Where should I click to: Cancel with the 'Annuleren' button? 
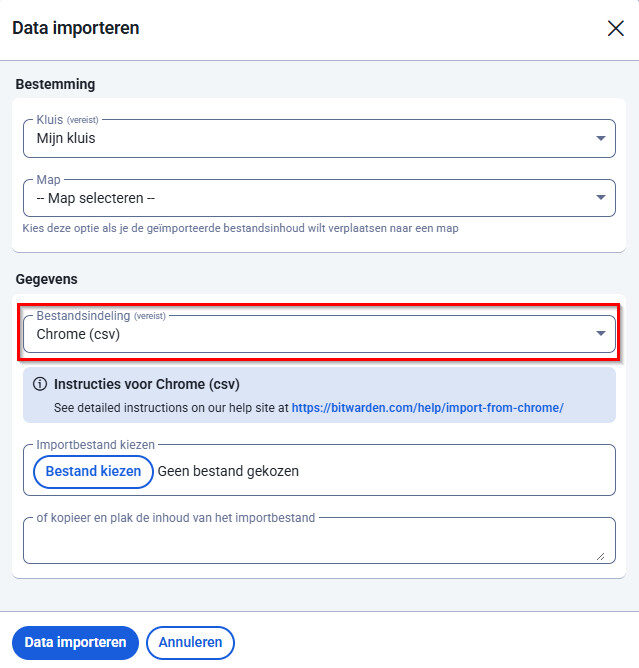tap(190, 642)
